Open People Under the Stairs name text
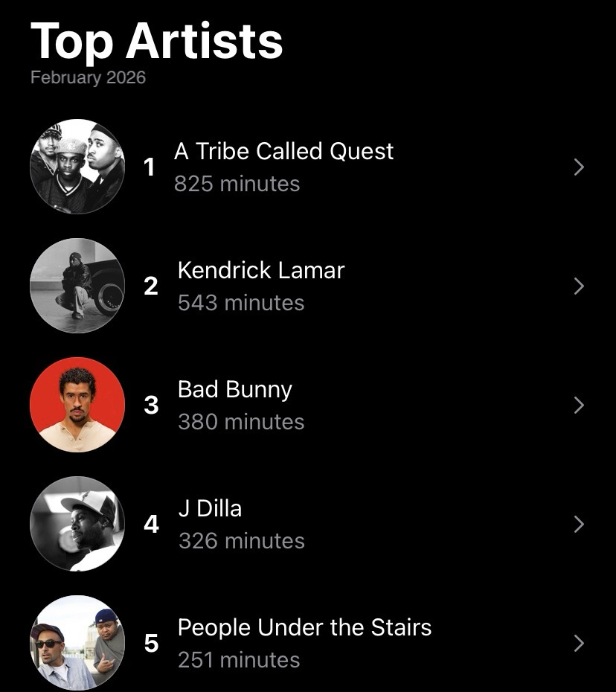The image size is (616, 692). pyautogui.click(x=304, y=627)
